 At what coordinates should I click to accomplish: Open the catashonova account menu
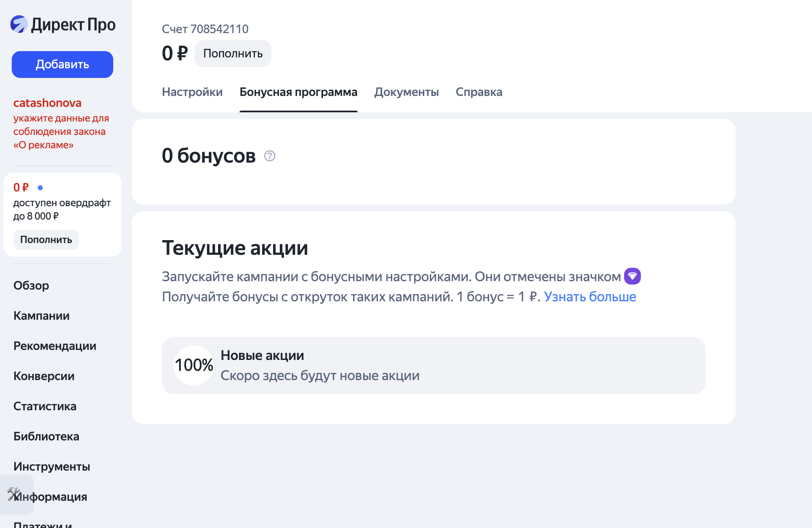click(47, 103)
